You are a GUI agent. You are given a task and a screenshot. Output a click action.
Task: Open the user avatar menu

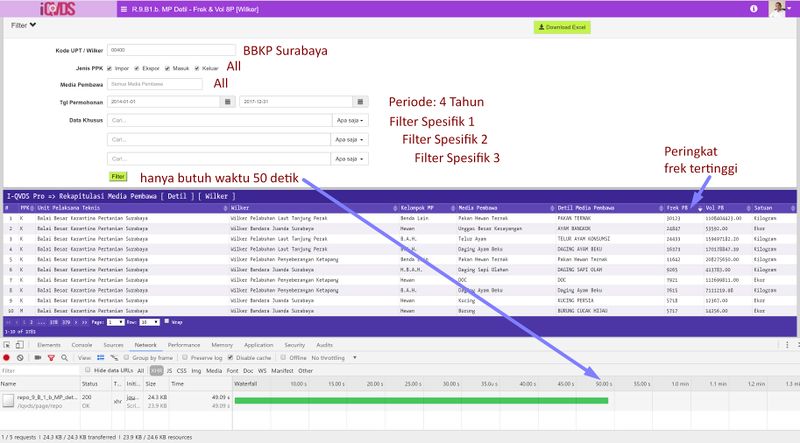click(781, 9)
